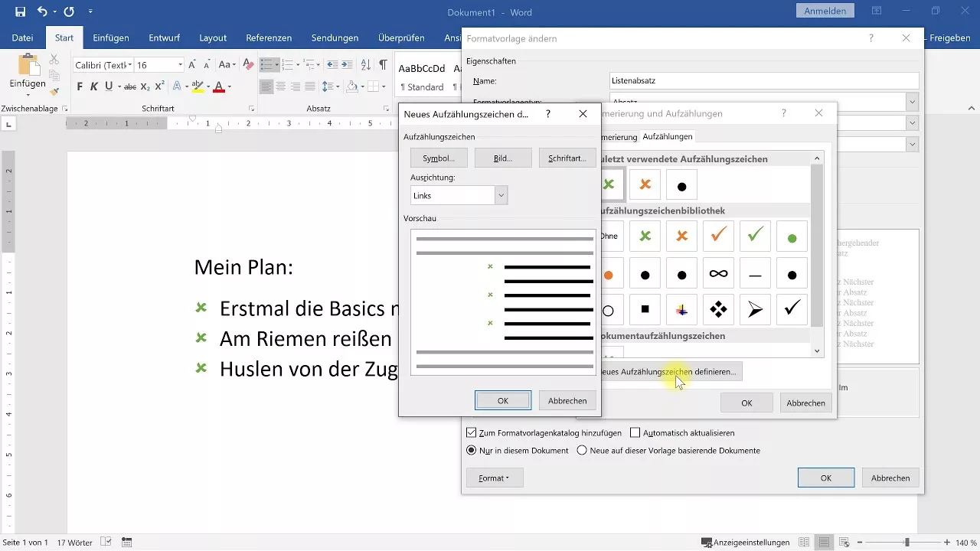Show paragraph marks with the pilcrow icon

pyautogui.click(x=383, y=64)
